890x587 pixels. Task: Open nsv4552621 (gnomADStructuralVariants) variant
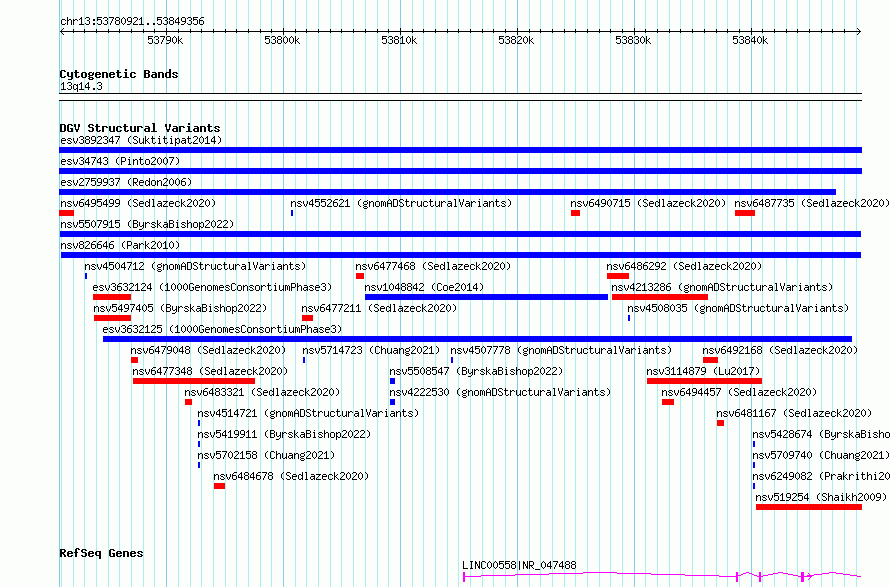click(401, 203)
